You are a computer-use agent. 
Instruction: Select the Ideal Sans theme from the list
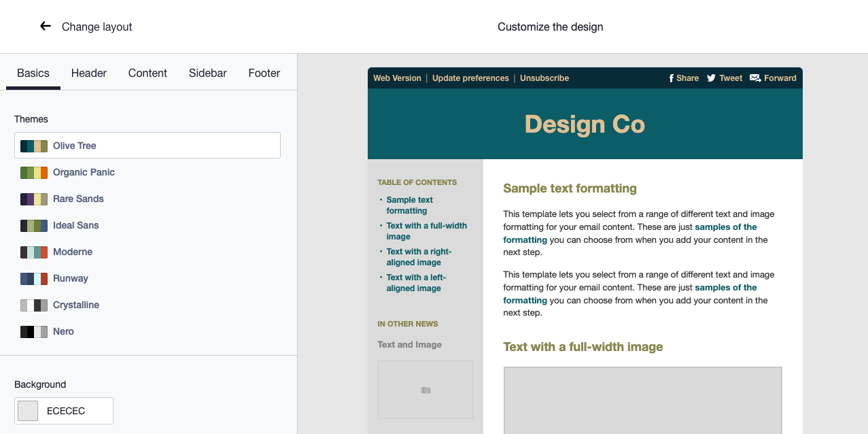pyautogui.click(x=76, y=225)
